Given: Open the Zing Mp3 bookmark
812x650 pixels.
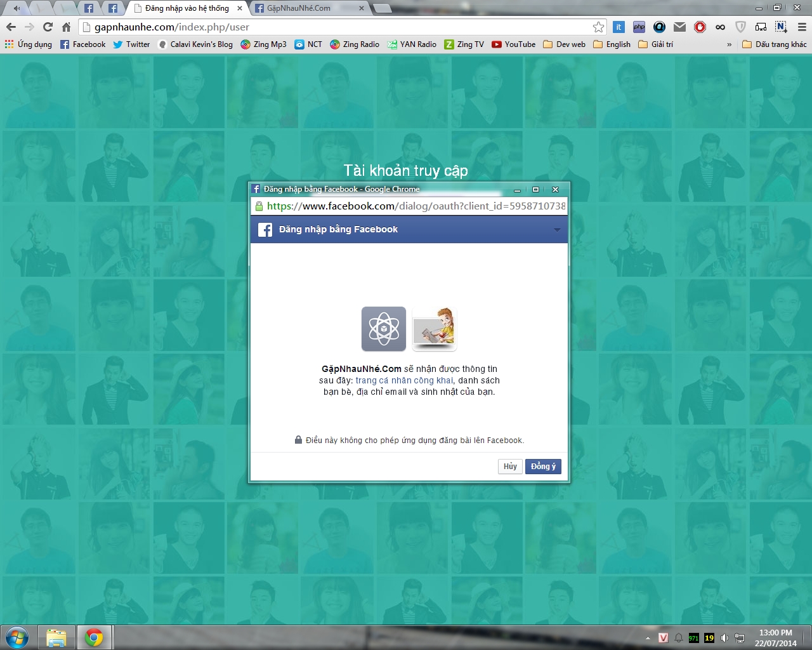Looking at the screenshot, I should point(263,44).
